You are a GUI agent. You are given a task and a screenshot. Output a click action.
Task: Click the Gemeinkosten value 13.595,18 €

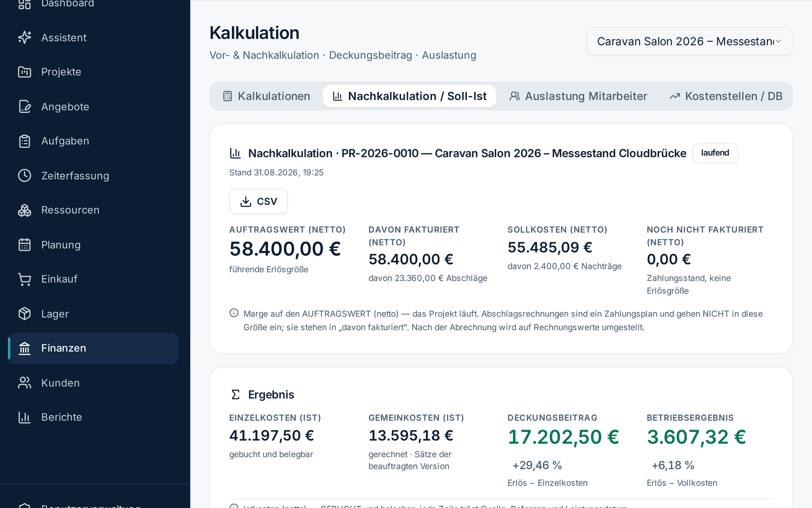click(411, 436)
